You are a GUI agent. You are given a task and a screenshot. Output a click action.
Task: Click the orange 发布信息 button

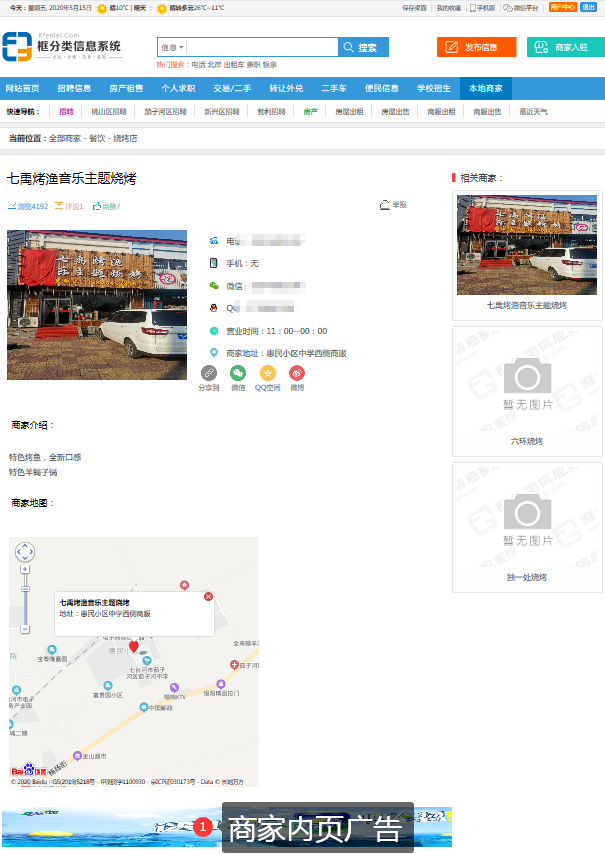(x=476, y=47)
